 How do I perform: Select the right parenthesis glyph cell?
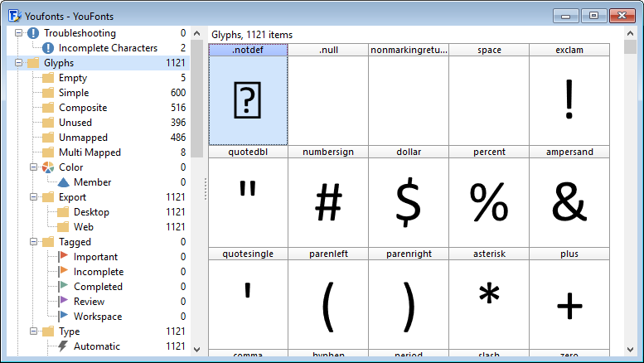pos(409,304)
